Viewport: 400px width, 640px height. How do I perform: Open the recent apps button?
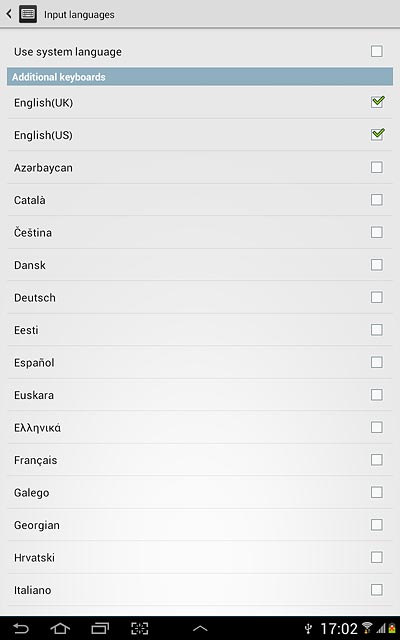tap(100, 628)
